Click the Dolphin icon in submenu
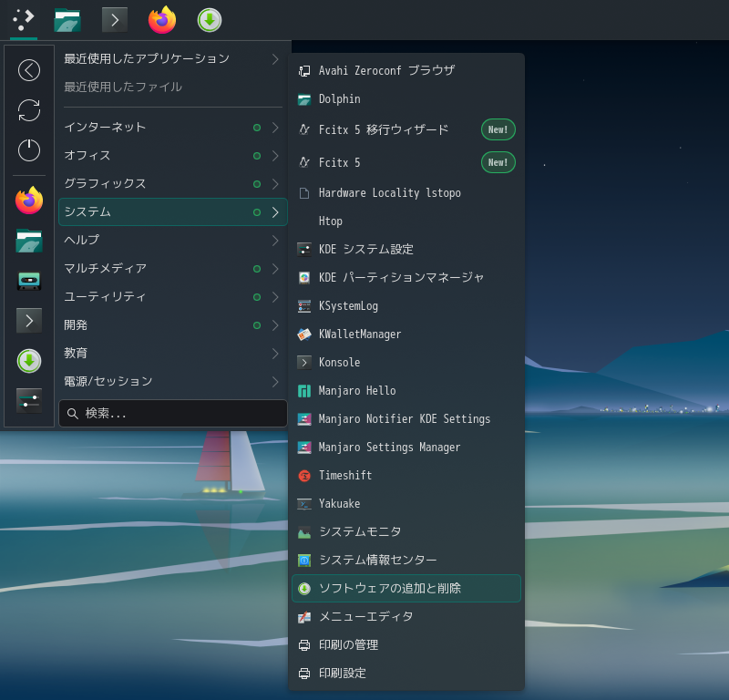The height and width of the screenshot is (700, 729). click(304, 99)
